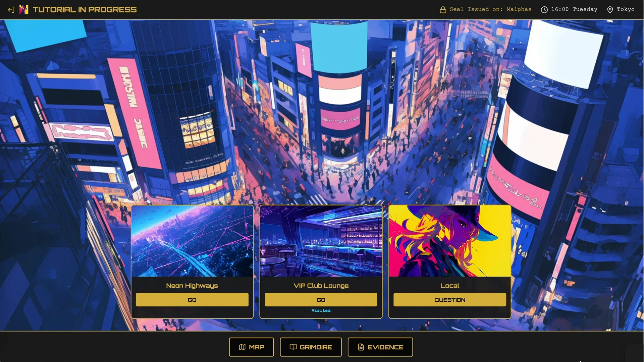Click the book icon on Grimoire button
The height and width of the screenshot is (362, 644).
pyautogui.click(x=293, y=347)
